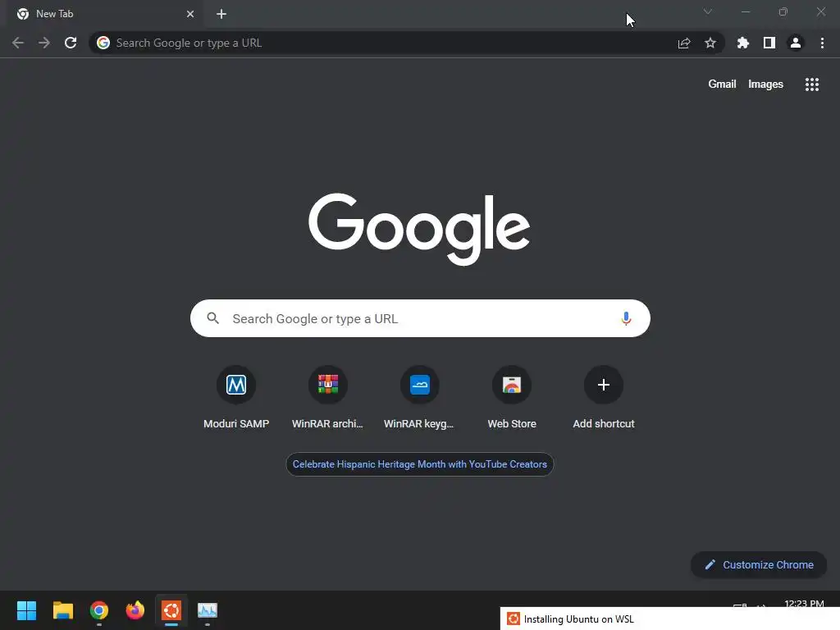This screenshot has height=630, width=840.
Task: Open the Chrome profile avatar icon
Action: 796,43
